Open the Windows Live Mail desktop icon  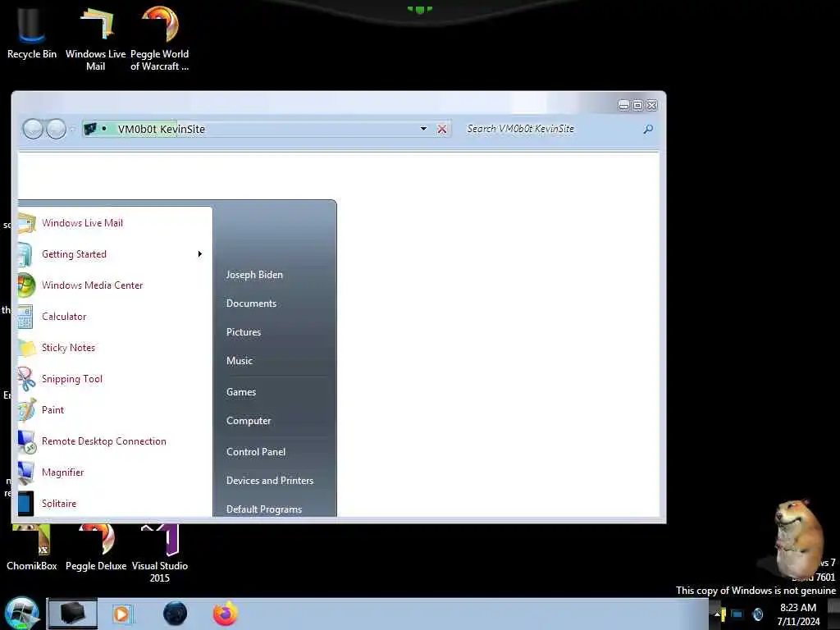coord(95,38)
